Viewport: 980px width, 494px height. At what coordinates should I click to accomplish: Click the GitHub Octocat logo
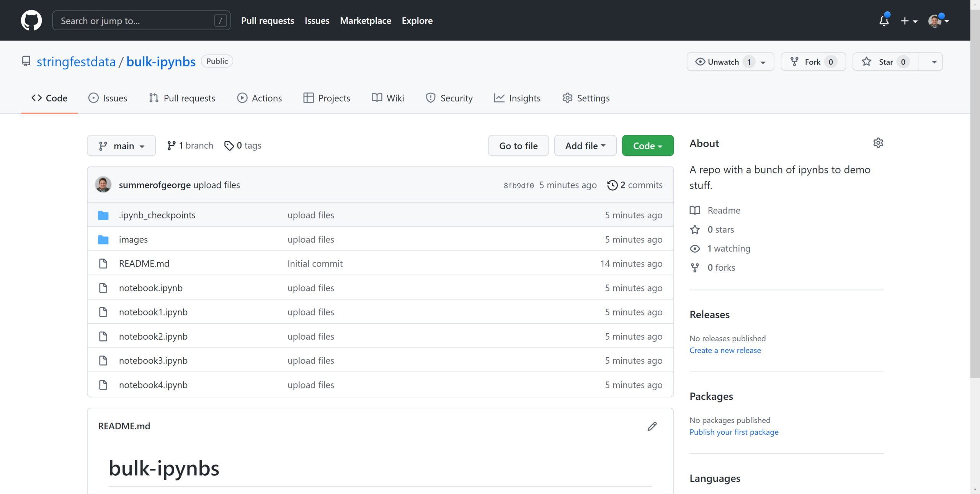click(31, 20)
